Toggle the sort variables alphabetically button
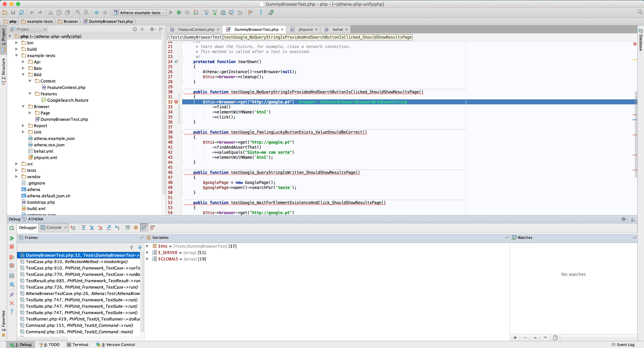 (x=144, y=228)
